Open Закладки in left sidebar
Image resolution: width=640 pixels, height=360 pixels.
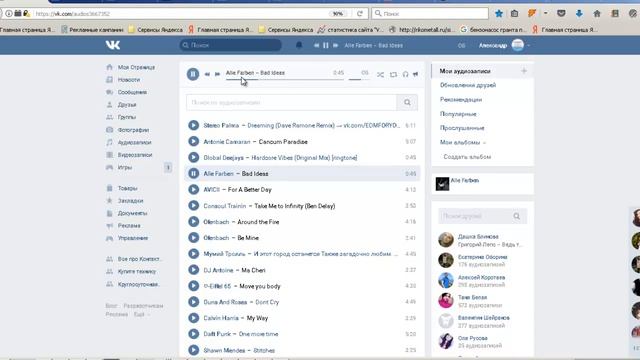(130, 201)
